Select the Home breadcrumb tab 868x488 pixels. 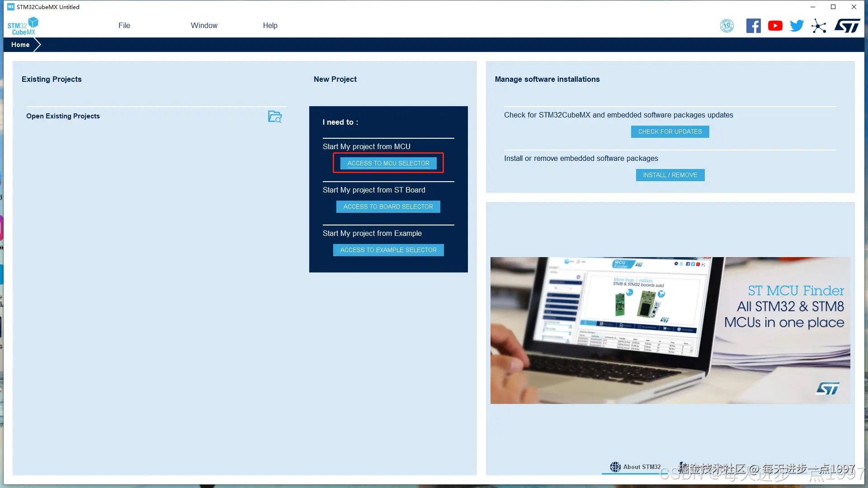tap(20, 45)
